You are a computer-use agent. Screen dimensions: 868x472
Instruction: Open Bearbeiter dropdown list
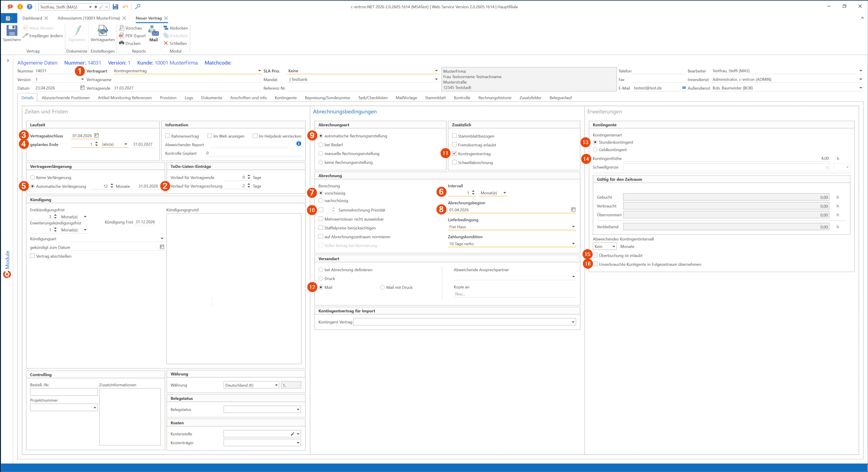tap(861, 71)
